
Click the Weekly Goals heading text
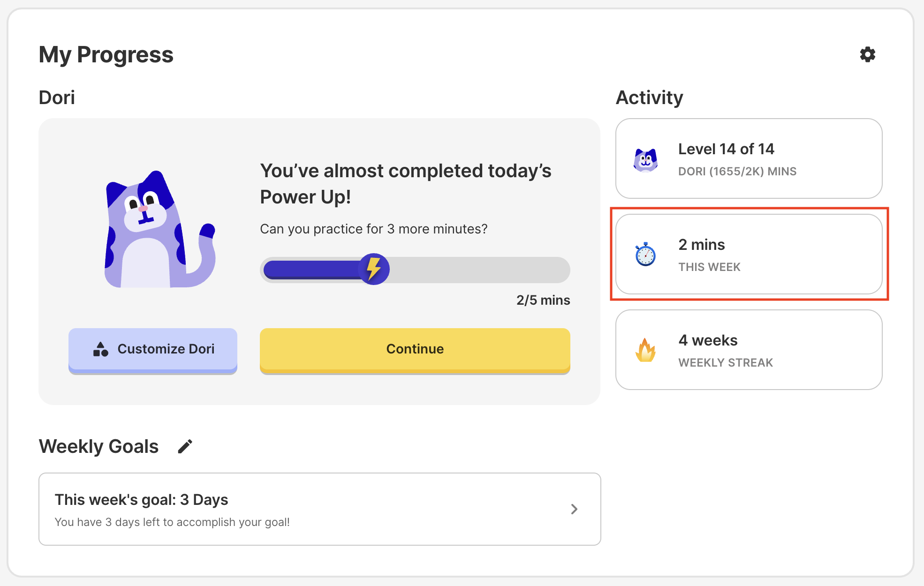tap(98, 446)
